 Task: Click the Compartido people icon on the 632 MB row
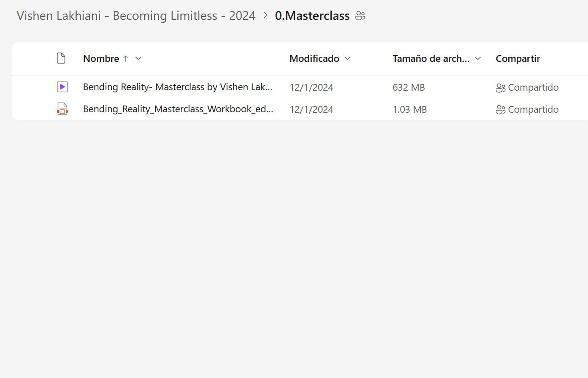pyautogui.click(x=501, y=88)
